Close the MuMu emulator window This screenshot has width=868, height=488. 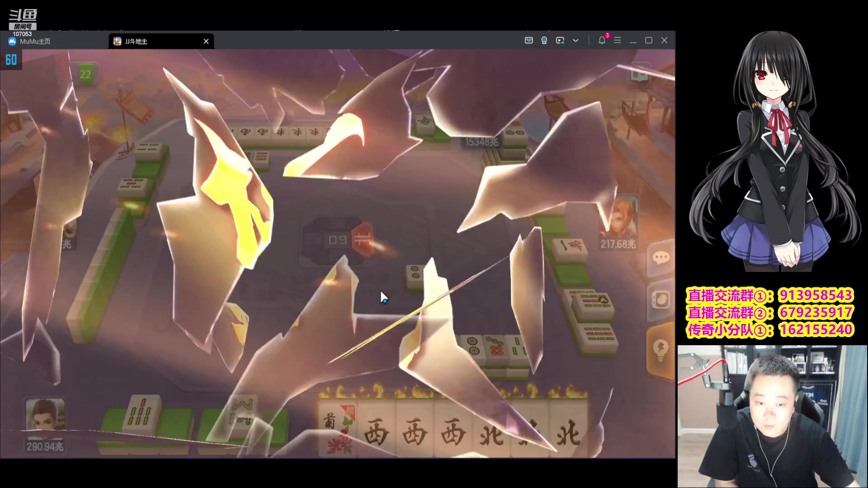[665, 41]
